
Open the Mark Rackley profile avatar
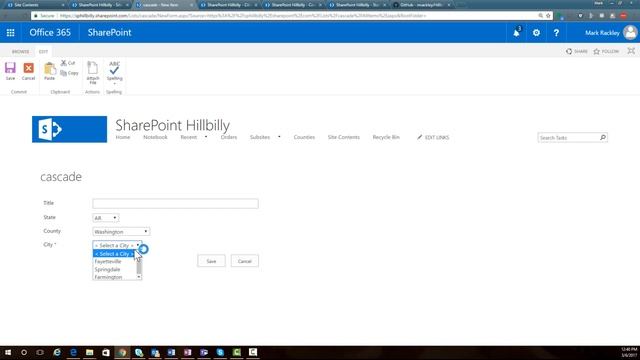631,33
